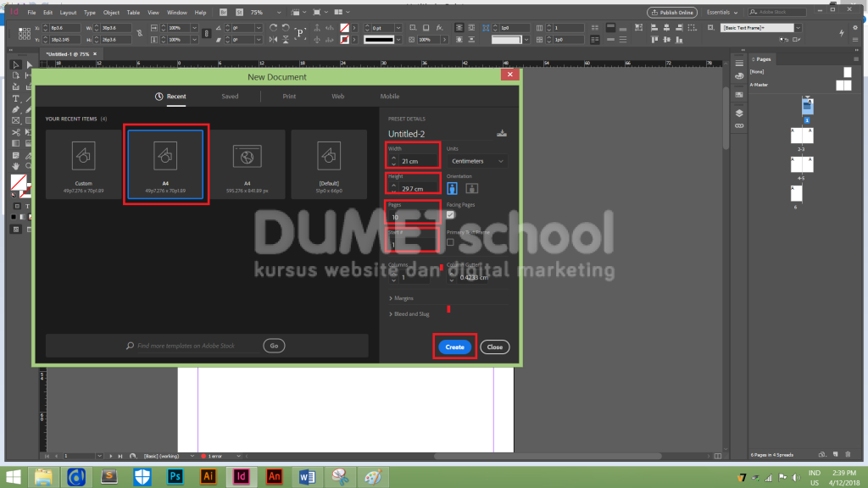The image size is (868, 488).
Task: Click the Create button
Action: pyautogui.click(x=454, y=347)
